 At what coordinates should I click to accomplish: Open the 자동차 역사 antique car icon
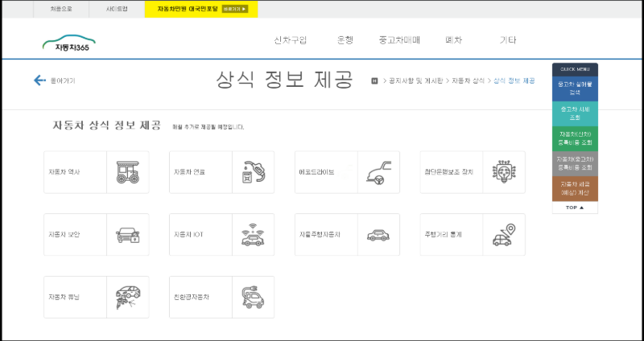(x=128, y=172)
